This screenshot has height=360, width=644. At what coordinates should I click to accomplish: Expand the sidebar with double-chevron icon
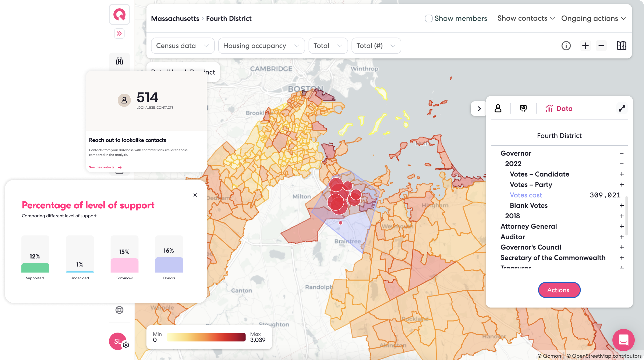click(119, 33)
